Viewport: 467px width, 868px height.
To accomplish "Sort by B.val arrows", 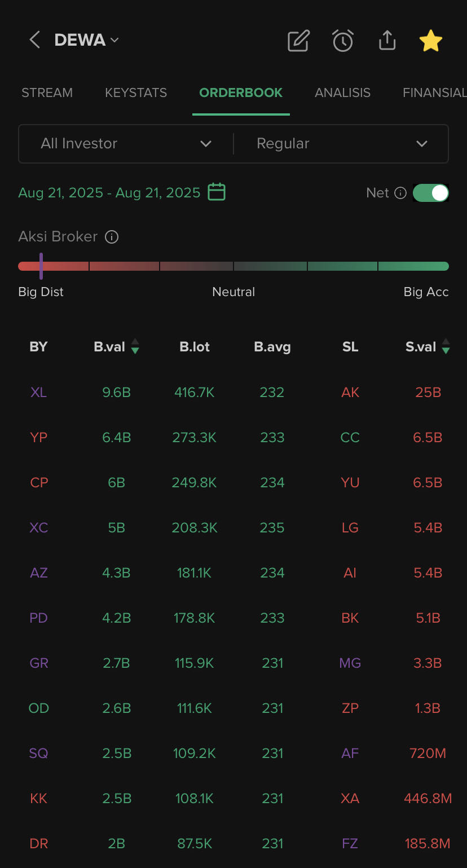I will (x=135, y=346).
